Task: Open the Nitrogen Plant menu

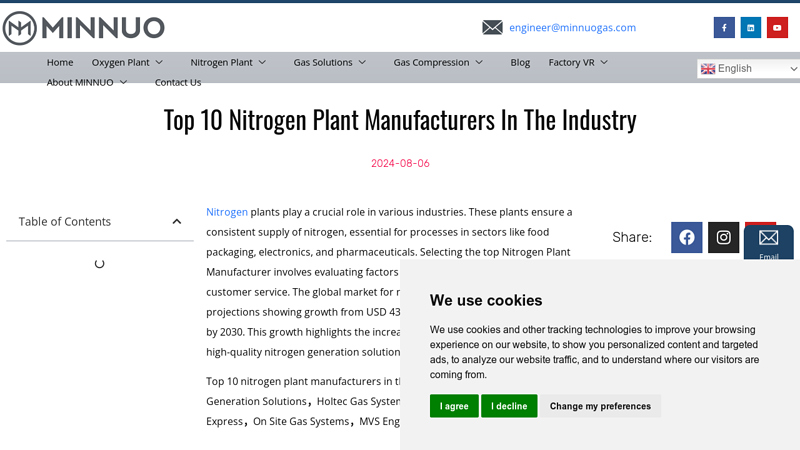Action: pos(221,62)
